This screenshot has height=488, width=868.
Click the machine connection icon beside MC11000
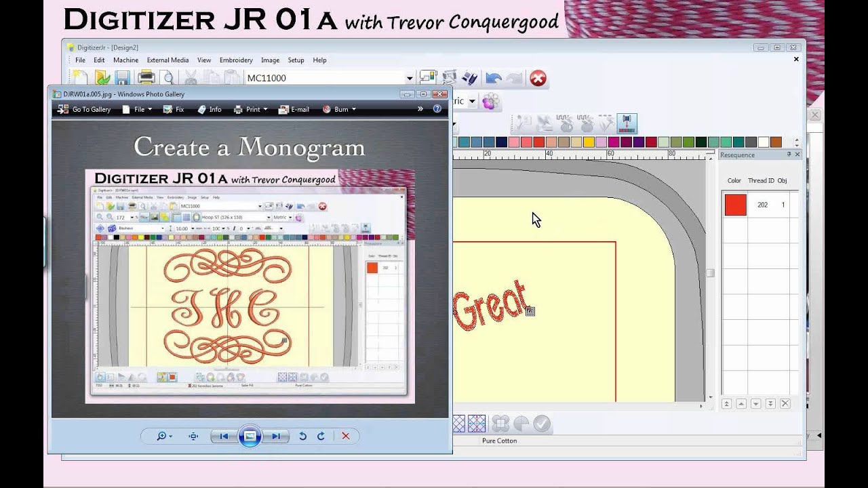(x=427, y=78)
